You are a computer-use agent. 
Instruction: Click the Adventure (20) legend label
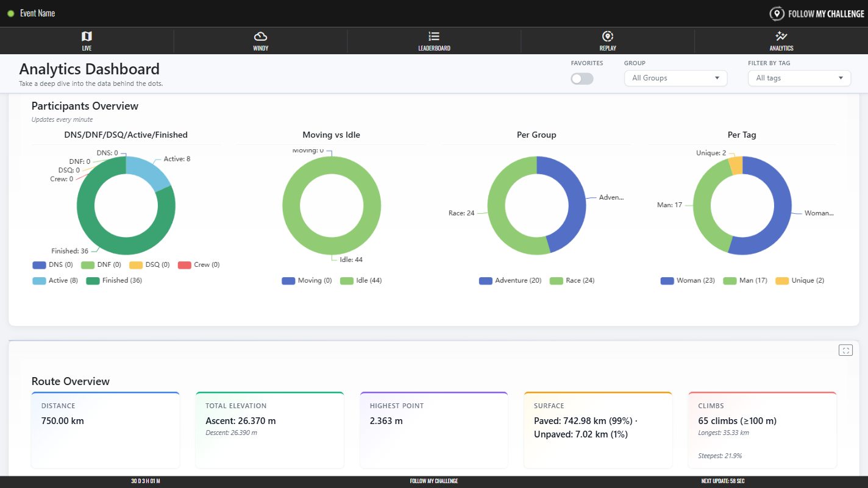click(x=518, y=281)
